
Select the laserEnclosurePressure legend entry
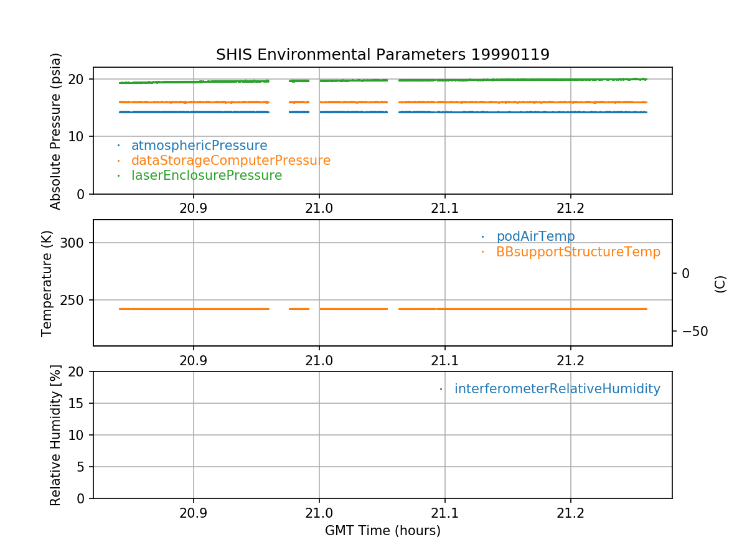coord(206,175)
